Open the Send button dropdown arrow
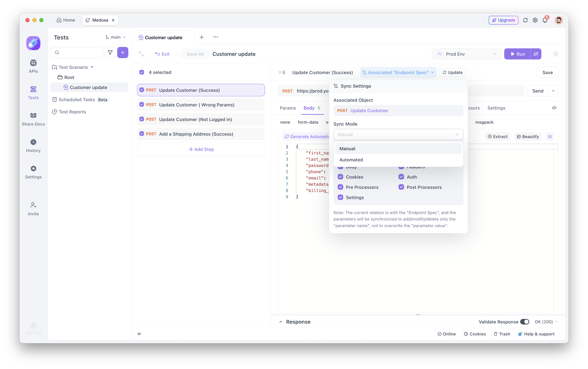The height and width of the screenshot is (369, 588). pos(553,91)
